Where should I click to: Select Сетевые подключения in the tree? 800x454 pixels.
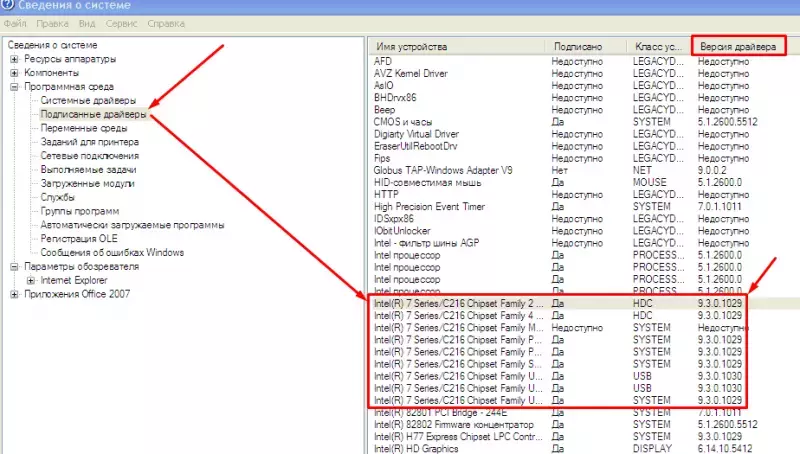[x=89, y=156]
